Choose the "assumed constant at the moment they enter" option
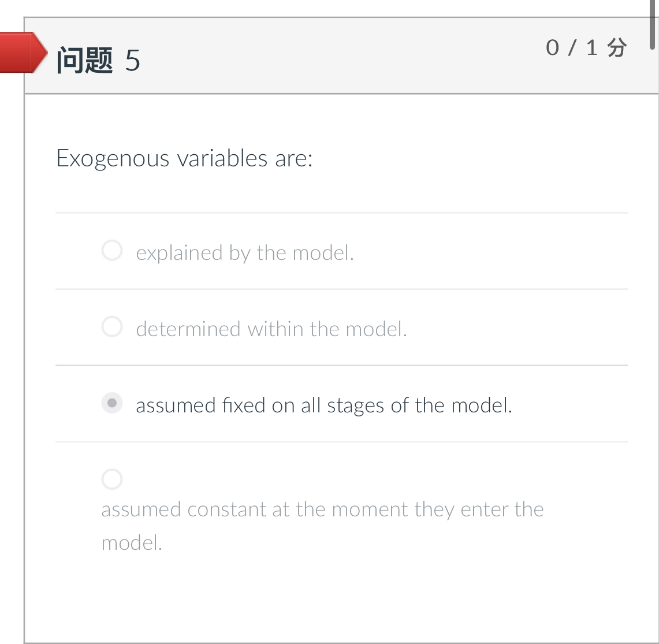The height and width of the screenshot is (644, 659). 111,479
